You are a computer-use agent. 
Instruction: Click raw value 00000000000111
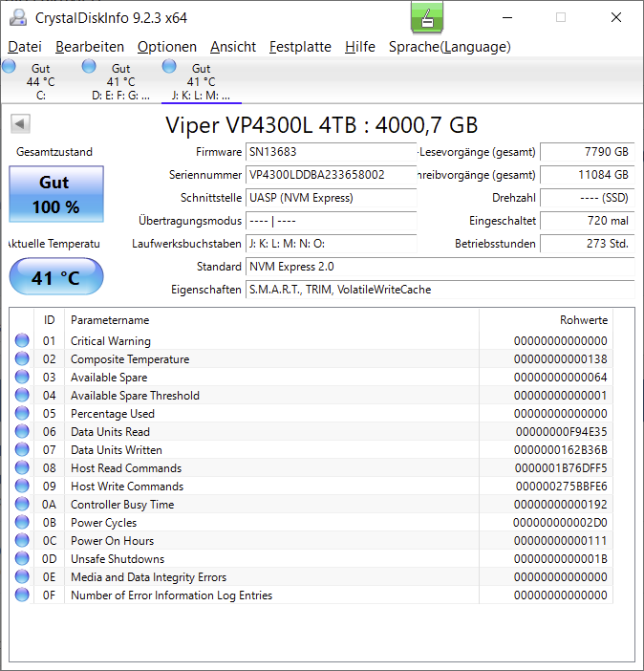560,541
